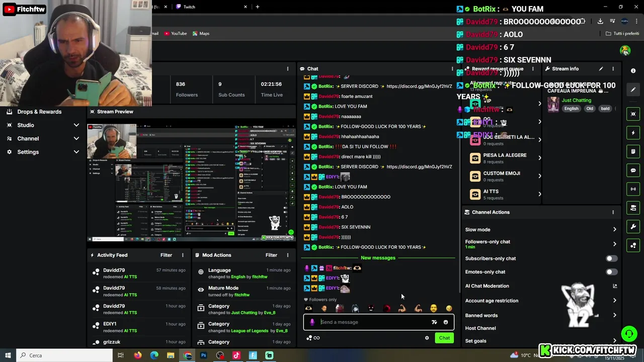This screenshot has width=644, height=362.
Task: Open the info icon in right sidebar
Action: 633,71
